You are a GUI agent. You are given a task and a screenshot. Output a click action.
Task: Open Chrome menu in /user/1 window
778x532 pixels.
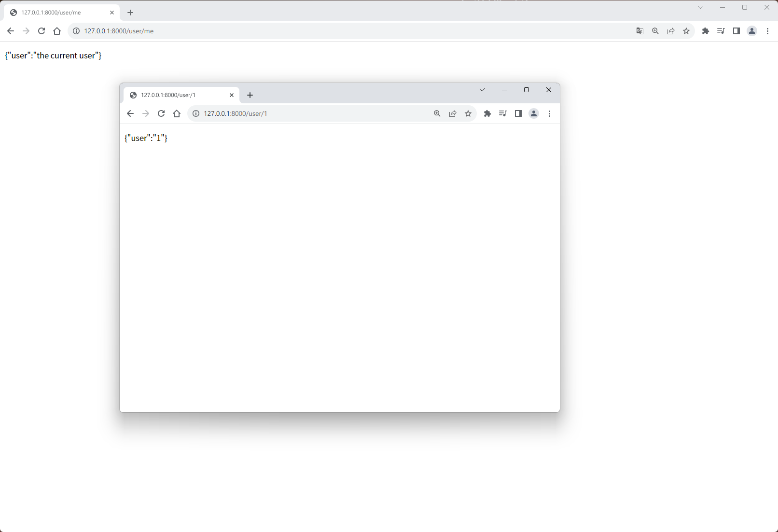coord(549,113)
